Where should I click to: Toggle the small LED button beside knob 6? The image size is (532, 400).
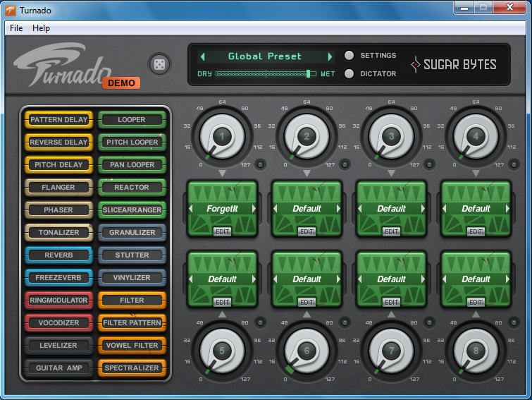click(x=345, y=322)
